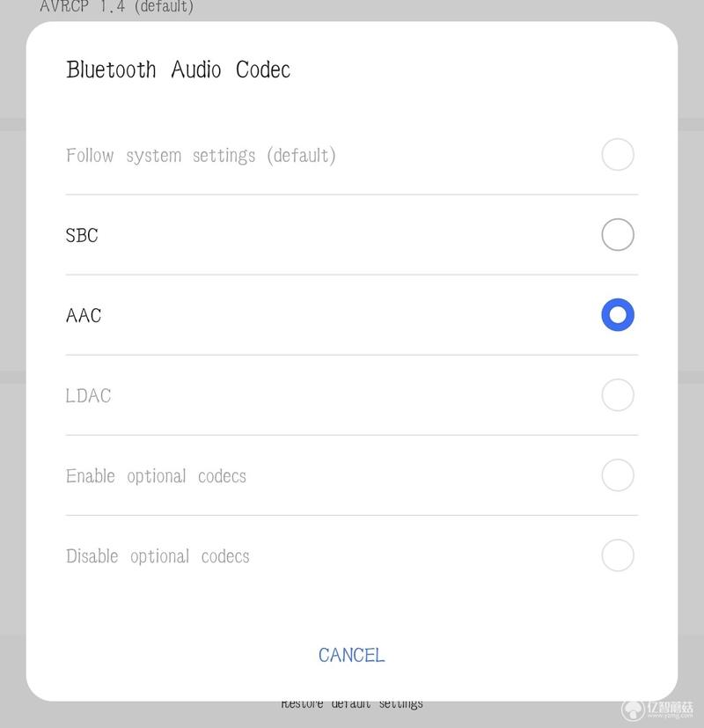
Task: Tap the Disable optional codecs label text
Action: pyautogui.click(x=158, y=556)
